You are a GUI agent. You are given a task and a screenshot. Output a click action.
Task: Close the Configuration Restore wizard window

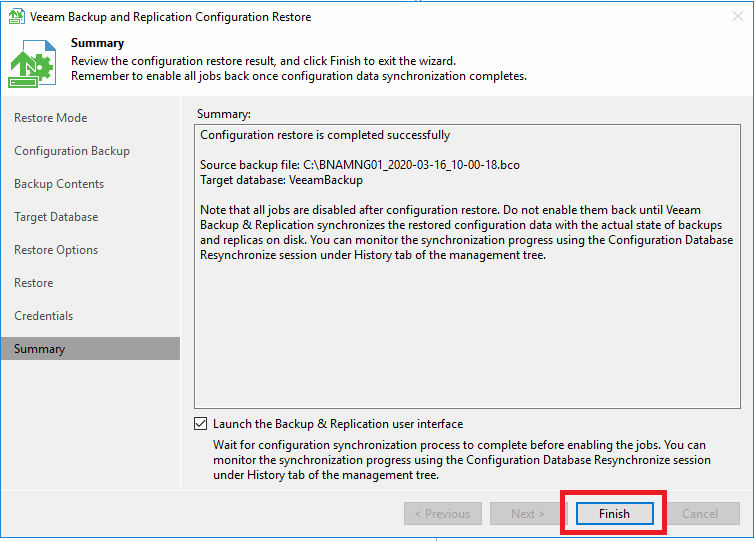point(738,16)
